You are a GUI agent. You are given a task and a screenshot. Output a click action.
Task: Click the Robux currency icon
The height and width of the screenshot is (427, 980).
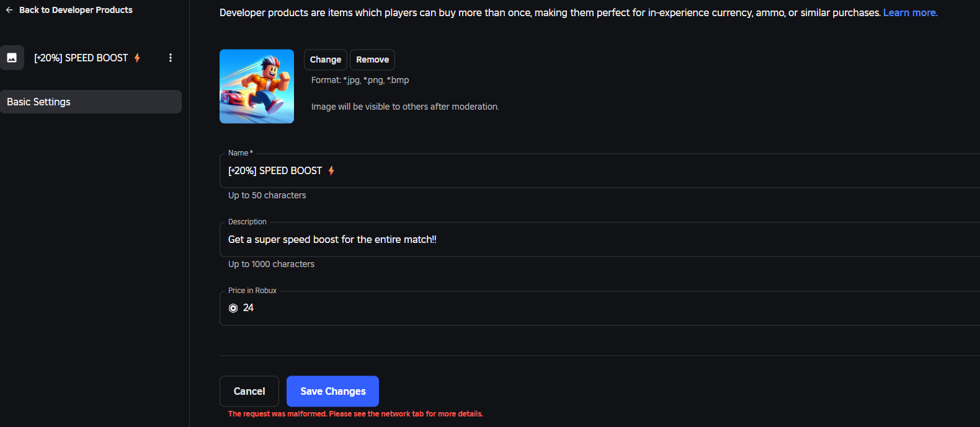pyautogui.click(x=233, y=308)
